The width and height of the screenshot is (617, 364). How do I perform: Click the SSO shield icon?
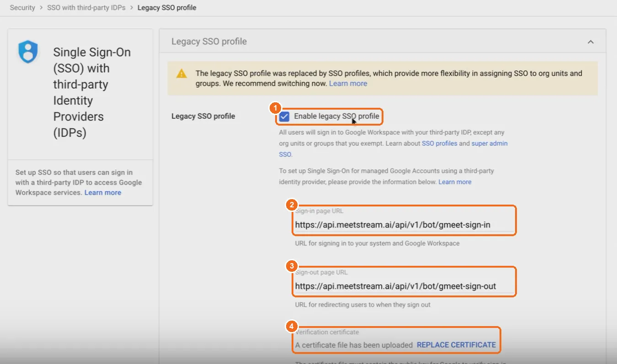[28, 52]
